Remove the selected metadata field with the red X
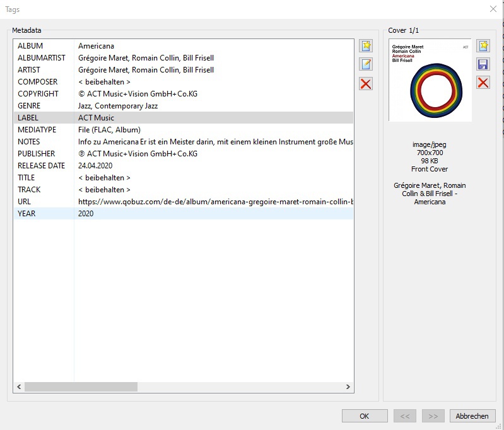The width and height of the screenshot is (504, 430). tap(366, 84)
